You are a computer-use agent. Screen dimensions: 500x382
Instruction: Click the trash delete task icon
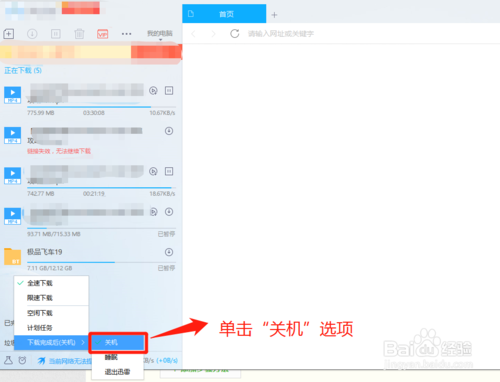[79, 34]
